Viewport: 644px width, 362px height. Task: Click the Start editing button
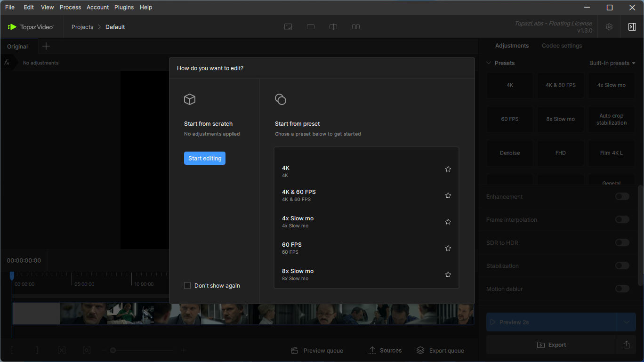click(x=205, y=158)
